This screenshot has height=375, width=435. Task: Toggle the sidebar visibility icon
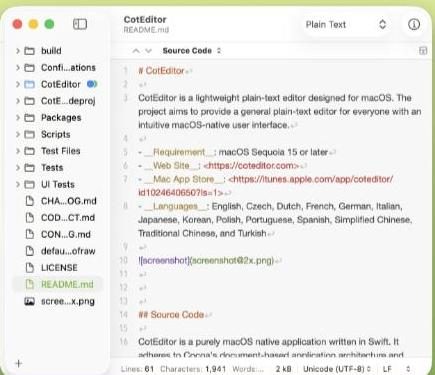tap(80, 24)
